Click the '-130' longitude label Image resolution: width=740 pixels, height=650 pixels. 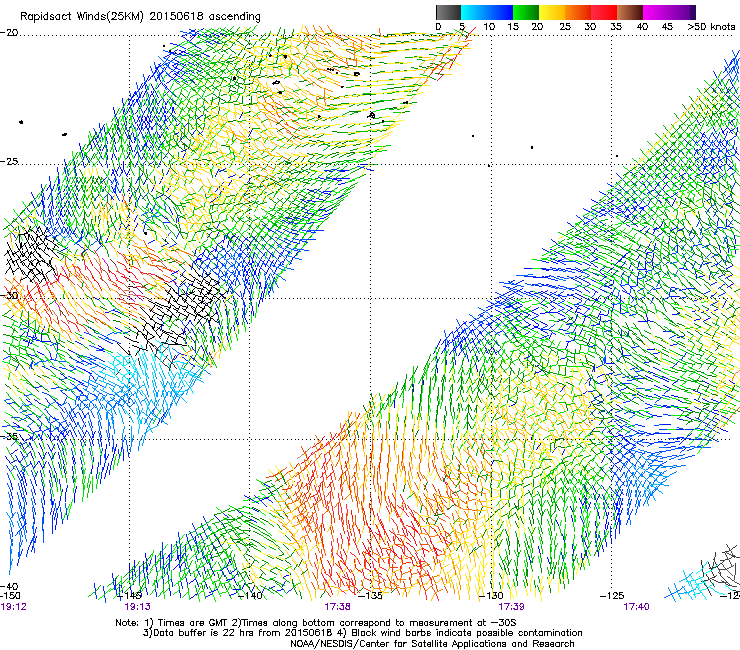click(491, 596)
